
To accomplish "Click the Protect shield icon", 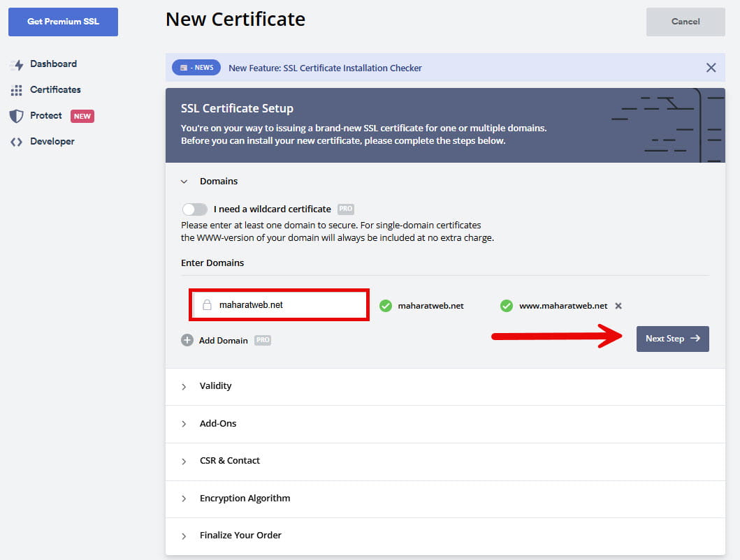I will (x=17, y=116).
